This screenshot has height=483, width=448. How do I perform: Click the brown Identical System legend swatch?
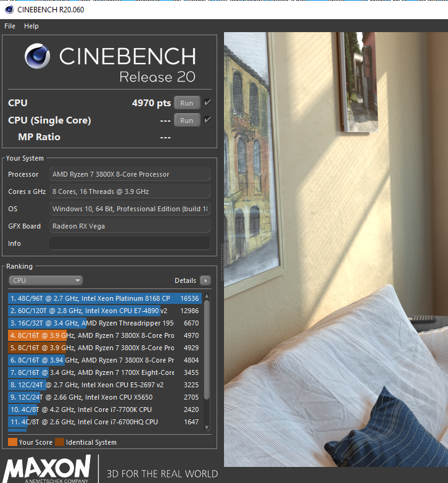pyautogui.click(x=59, y=442)
